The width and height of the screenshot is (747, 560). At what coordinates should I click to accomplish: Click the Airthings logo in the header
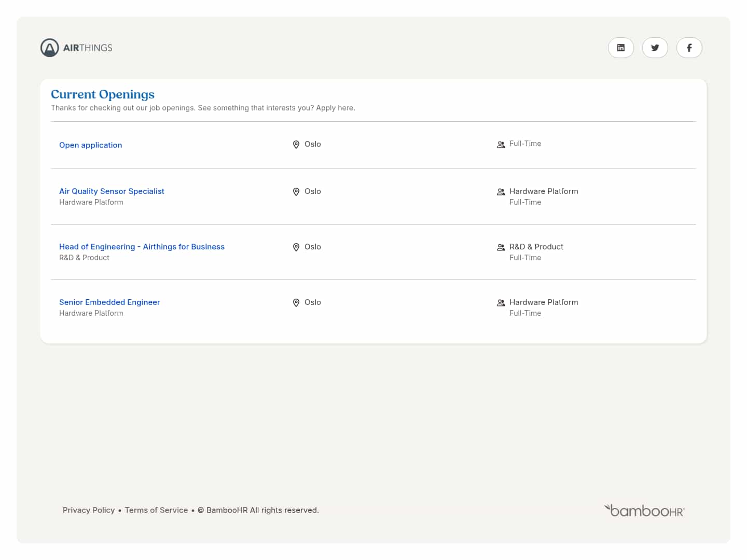(76, 48)
